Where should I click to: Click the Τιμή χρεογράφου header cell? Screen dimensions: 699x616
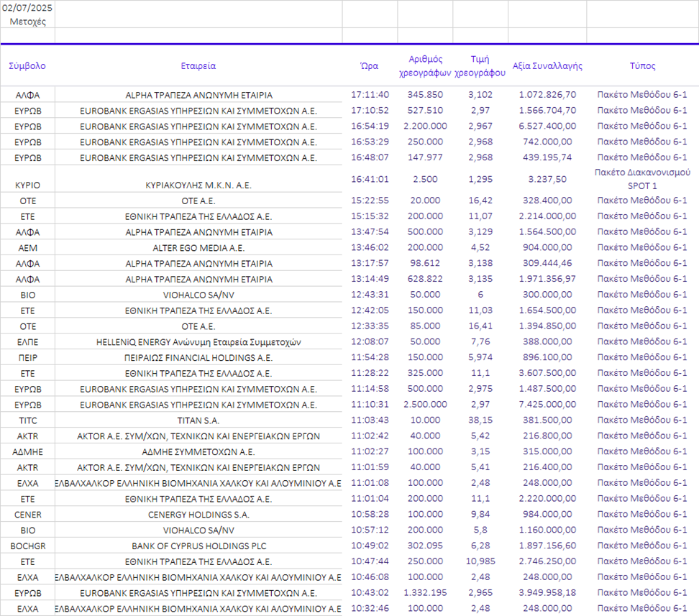(480, 65)
